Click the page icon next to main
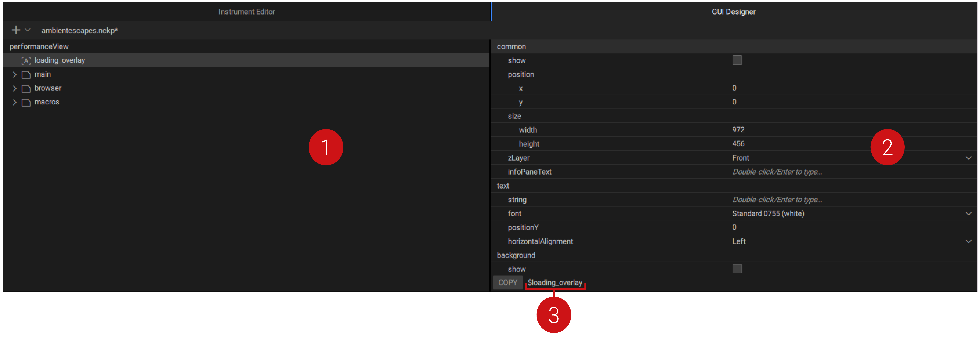980x337 pixels. click(x=26, y=74)
